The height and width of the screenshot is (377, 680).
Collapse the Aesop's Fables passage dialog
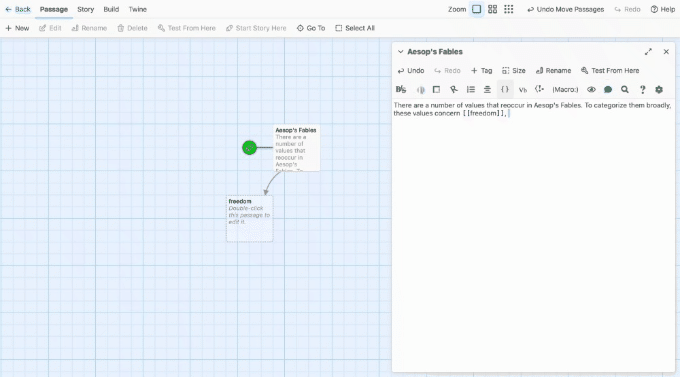click(400, 52)
